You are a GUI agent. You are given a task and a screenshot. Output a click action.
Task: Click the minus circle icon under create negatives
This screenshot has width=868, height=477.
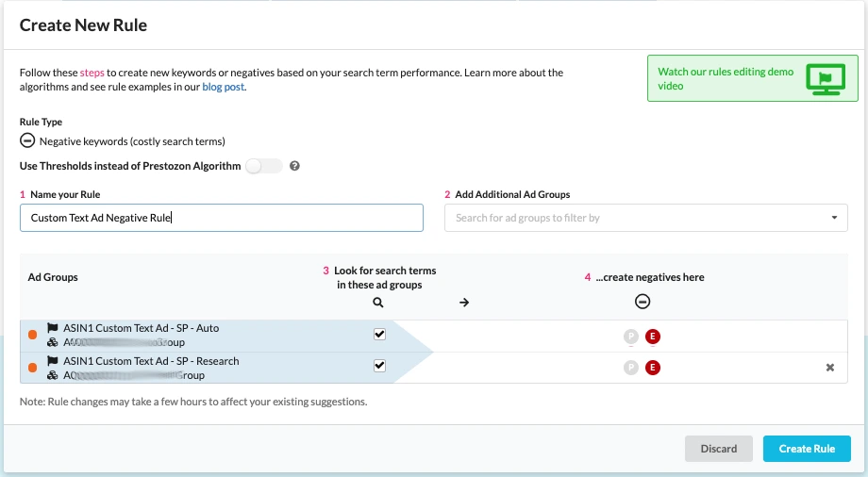pyautogui.click(x=643, y=302)
